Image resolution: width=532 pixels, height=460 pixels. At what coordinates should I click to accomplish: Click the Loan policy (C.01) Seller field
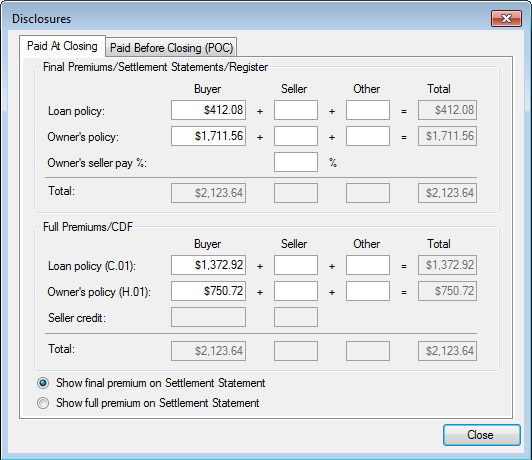point(296,265)
